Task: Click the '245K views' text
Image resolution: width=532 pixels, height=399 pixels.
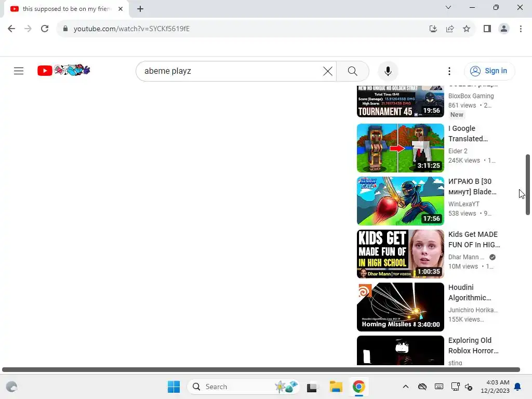Action: pos(464,161)
